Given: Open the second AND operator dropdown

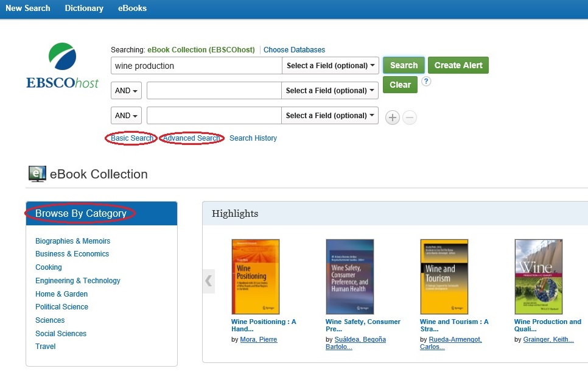Looking at the screenshot, I should (x=126, y=116).
